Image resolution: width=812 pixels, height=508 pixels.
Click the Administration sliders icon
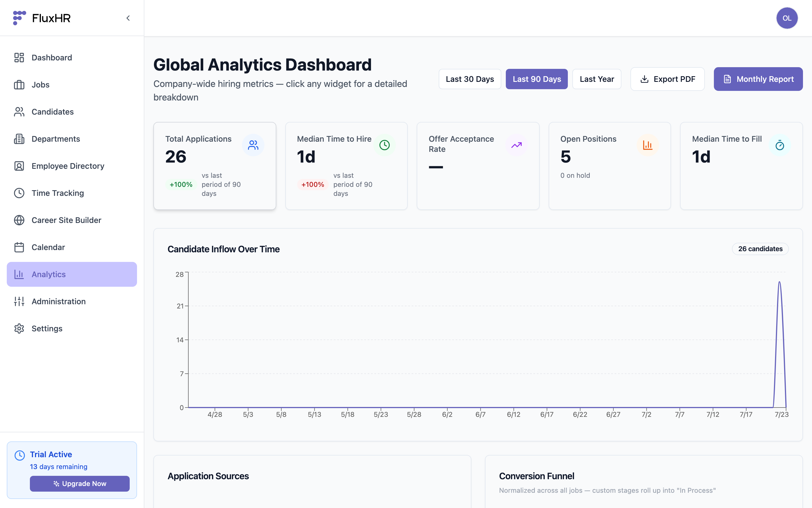click(x=19, y=301)
